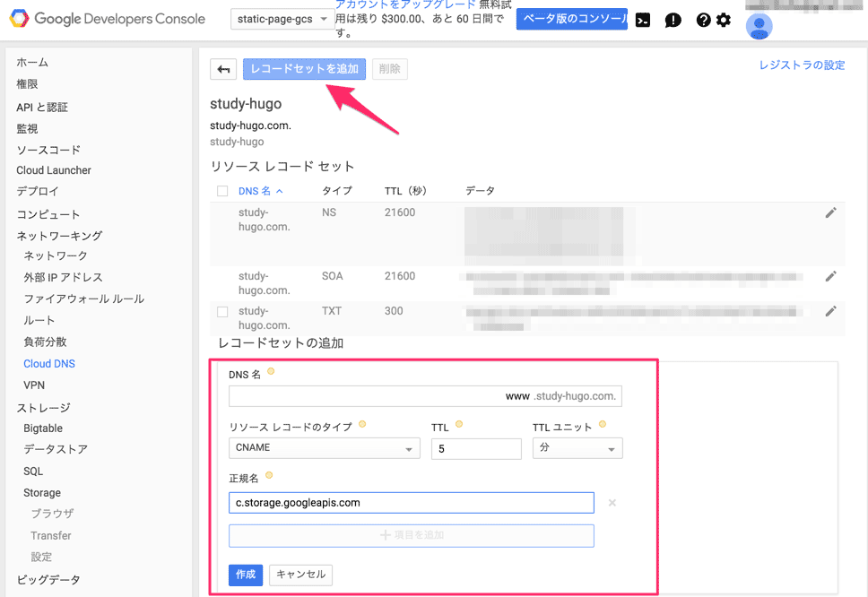
Task: Open the Cloud Shell terminal icon
Action: click(643, 21)
